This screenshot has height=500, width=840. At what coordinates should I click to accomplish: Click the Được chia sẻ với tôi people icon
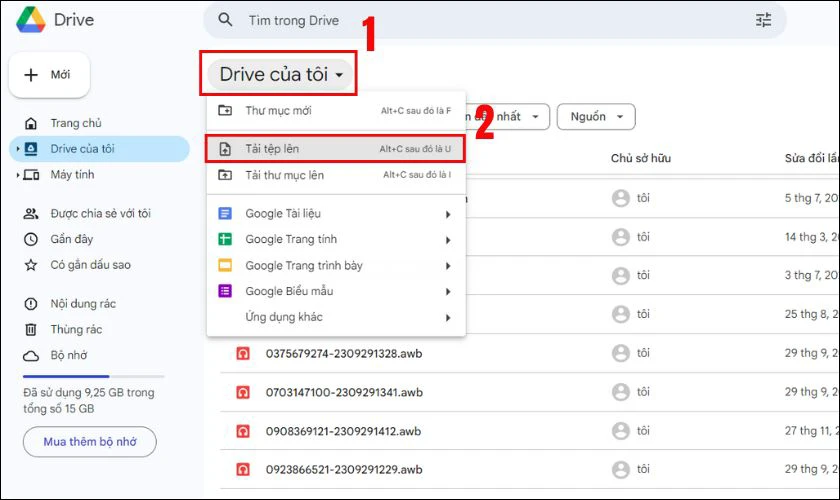[31, 213]
